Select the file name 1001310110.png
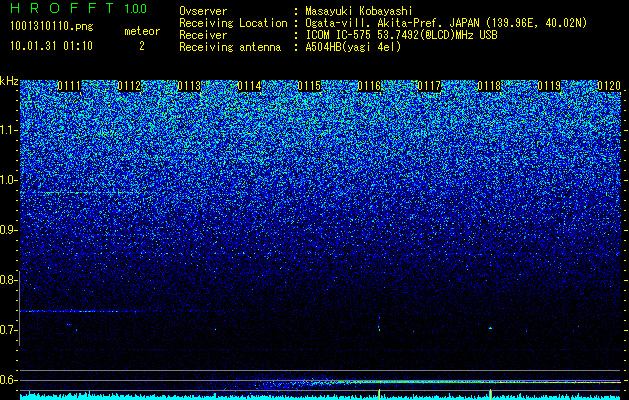 point(52,27)
